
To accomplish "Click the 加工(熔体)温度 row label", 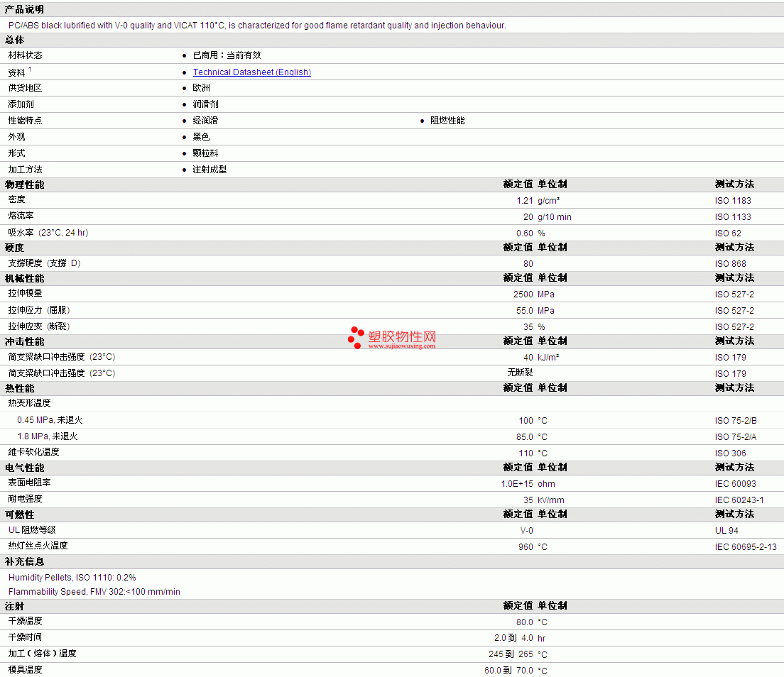I will pyautogui.click(x=42, y=654).
